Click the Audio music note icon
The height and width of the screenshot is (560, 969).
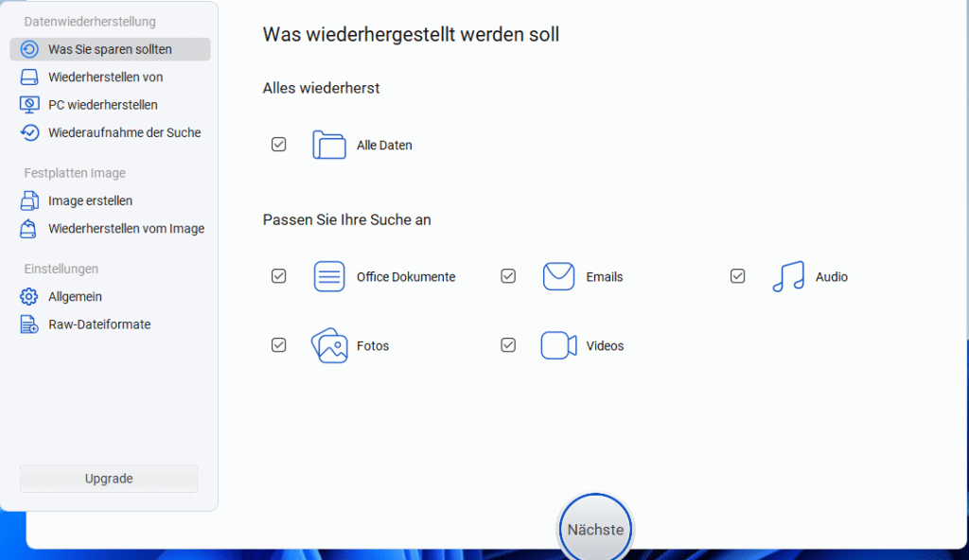click(x=787, y=277)
